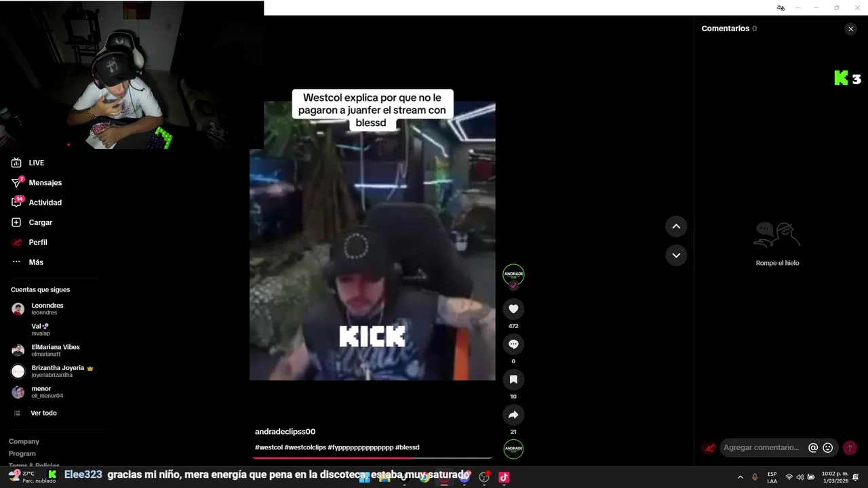Screen dimensions: 868x488
Task: Click the Perfil avatar icon
Action: pos(16,242)
